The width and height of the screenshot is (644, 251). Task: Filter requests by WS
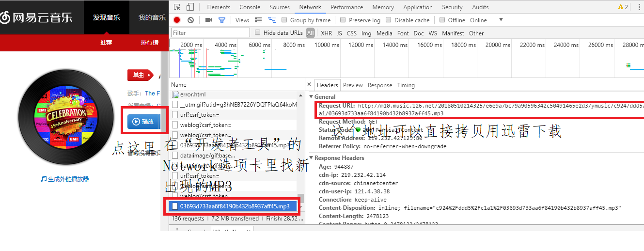(x=433, y=33)
